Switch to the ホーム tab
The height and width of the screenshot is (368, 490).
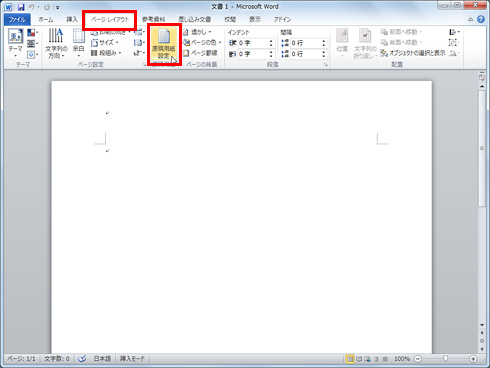tap(46, 20)
